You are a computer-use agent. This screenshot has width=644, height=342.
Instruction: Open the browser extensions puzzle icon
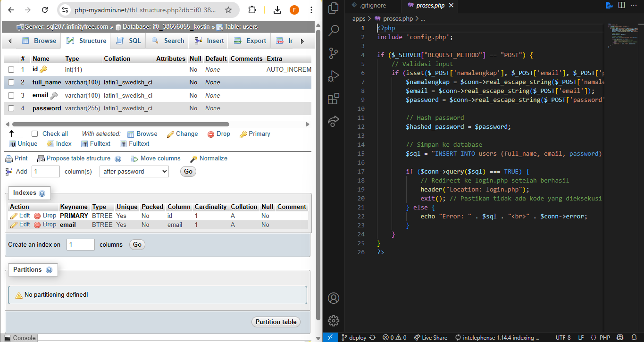point(252,9)
